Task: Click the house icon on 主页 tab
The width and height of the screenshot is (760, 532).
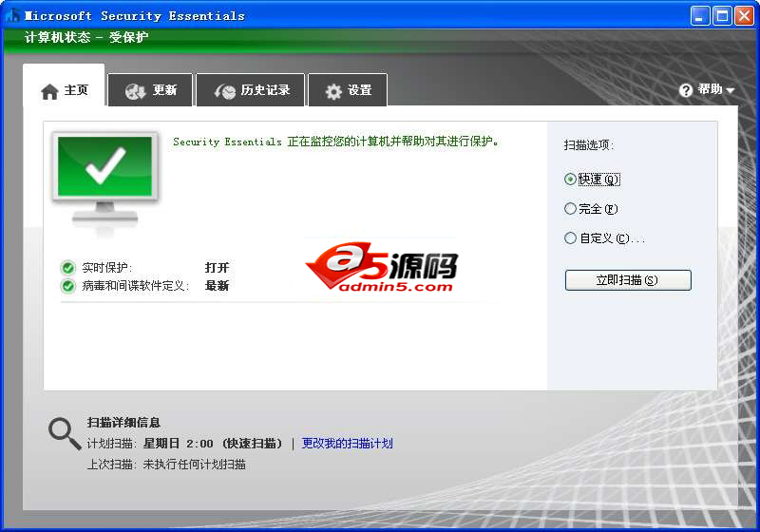Action: pyautogui.click(x=49, y=91)
